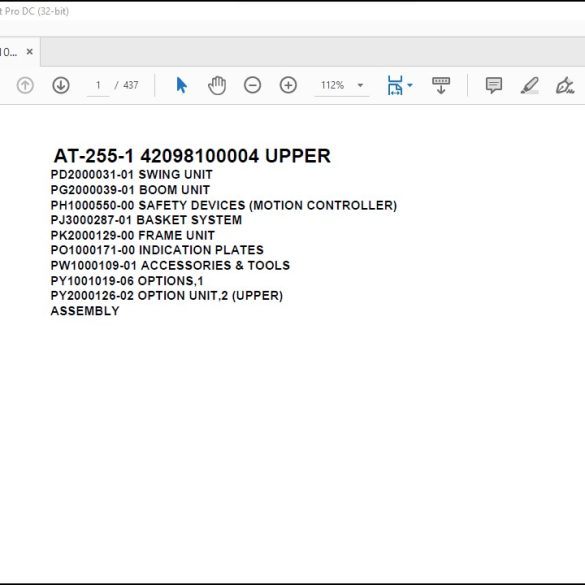Screen dimensions: 585x585
Task: Click the PD2000031-01 SWING UNIT line
Action: pyautogui.click(x=131, y=174)
